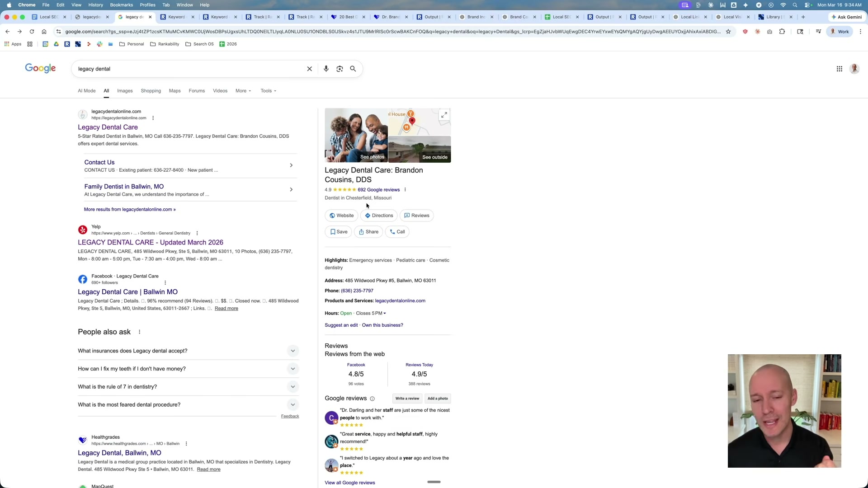Open the options dots on the Yelp result

[x=197, y=233]
